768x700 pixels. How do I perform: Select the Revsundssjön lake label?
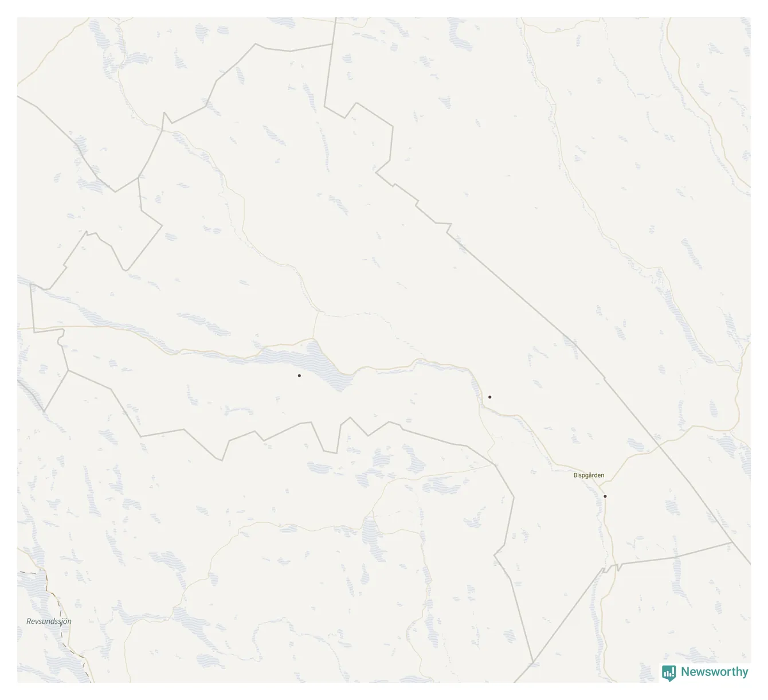[49, 621]
